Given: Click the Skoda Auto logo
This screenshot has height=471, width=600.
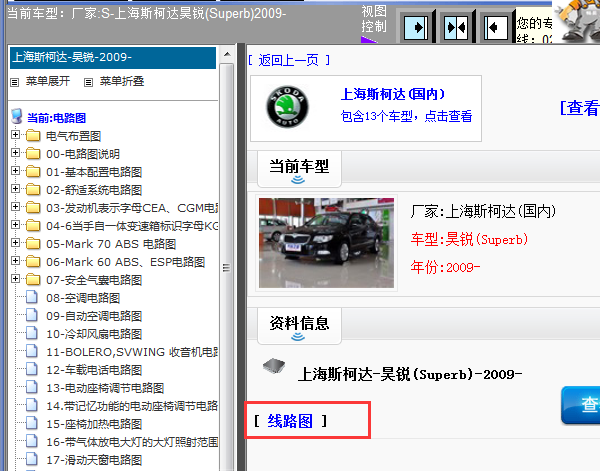Looking at the screenshot, I should [287, 107].
